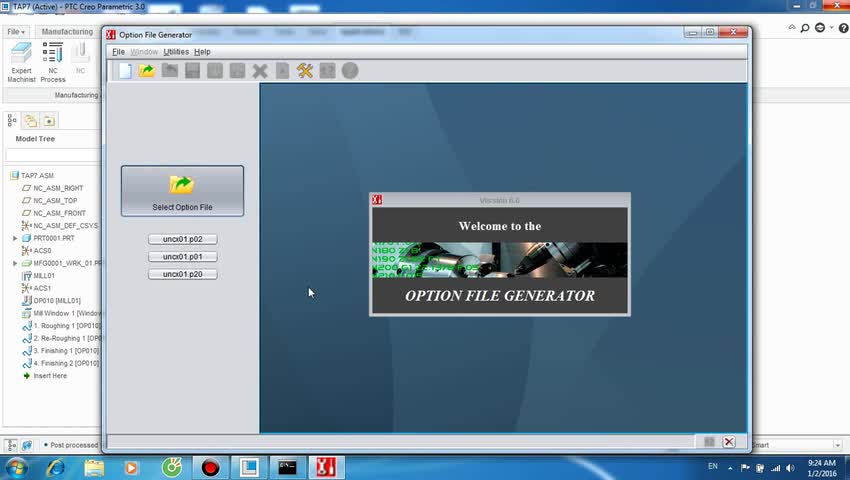Click the Welcome splash banner

point(500,260)
